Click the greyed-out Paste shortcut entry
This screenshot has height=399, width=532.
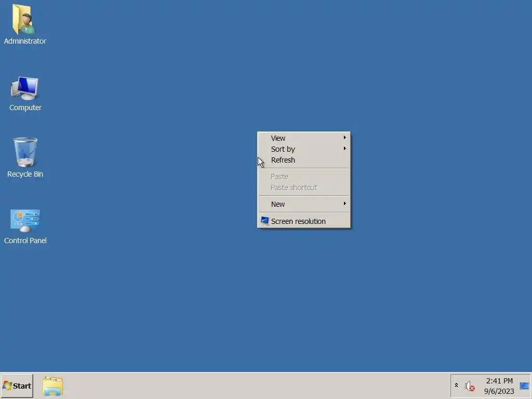(304, 187)
